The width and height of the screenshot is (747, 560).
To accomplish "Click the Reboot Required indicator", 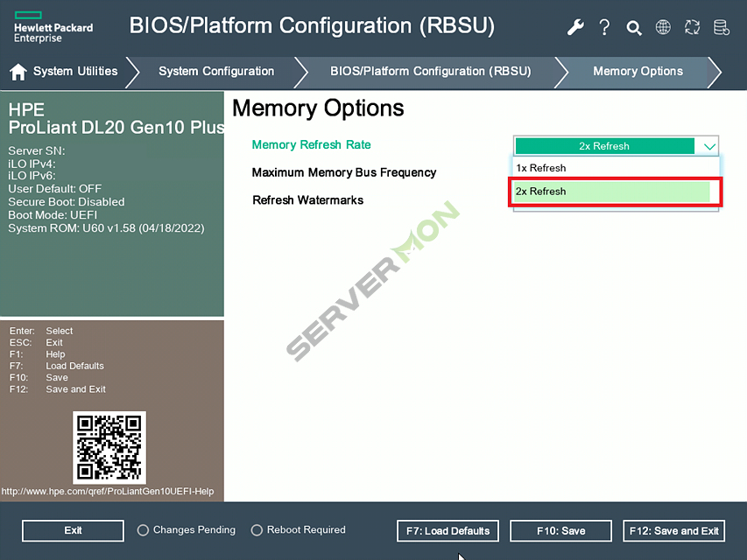I will [x=299, y=530].
